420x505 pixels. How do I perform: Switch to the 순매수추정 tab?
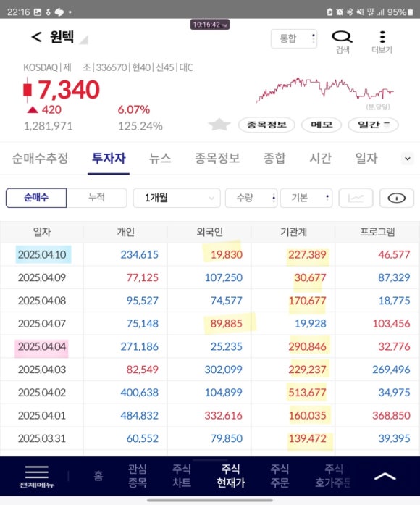coord(40,159)
